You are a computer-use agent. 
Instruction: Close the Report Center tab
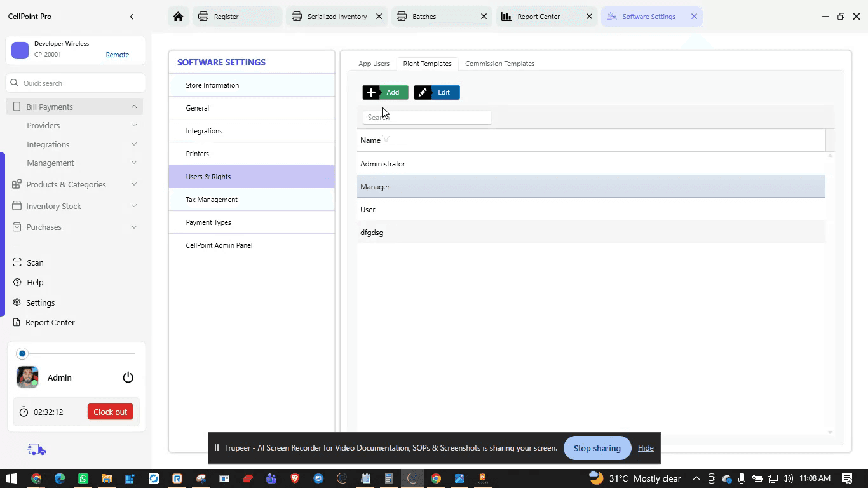(589, 17)
